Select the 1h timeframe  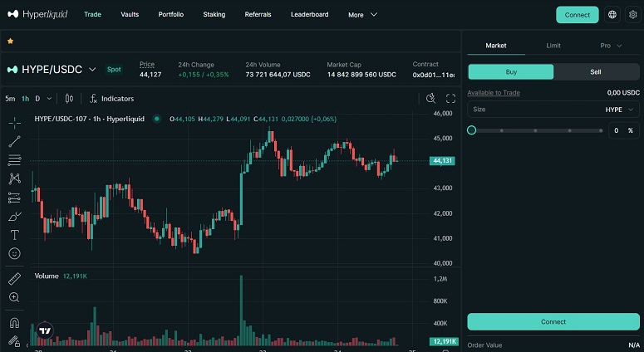point(26,99)
